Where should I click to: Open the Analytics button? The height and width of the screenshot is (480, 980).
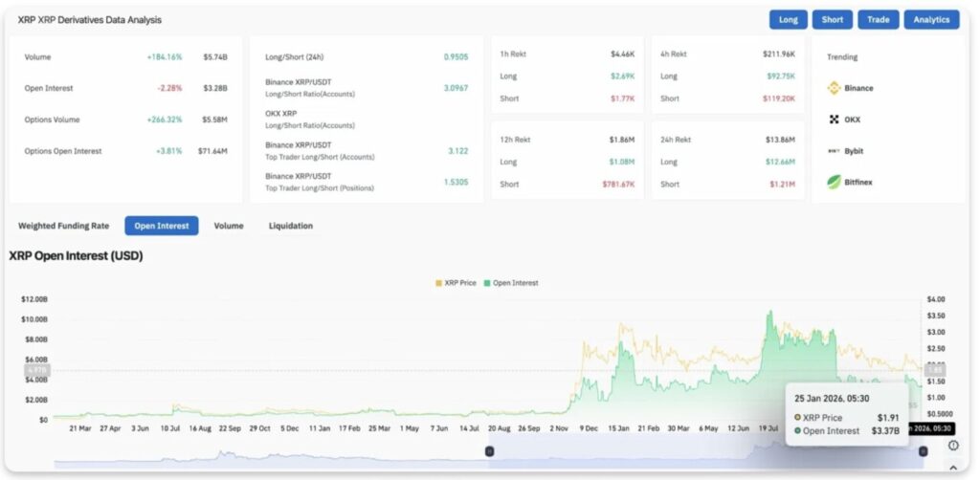pos(931,19)
